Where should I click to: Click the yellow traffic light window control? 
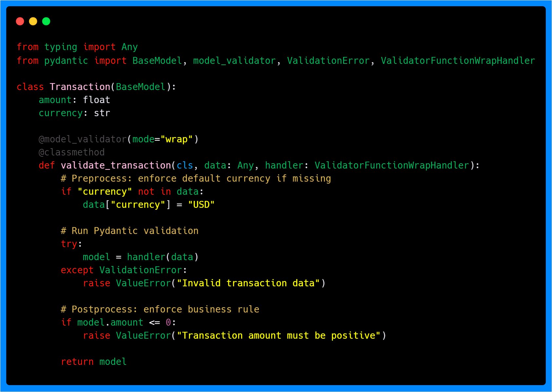[33, 21]
